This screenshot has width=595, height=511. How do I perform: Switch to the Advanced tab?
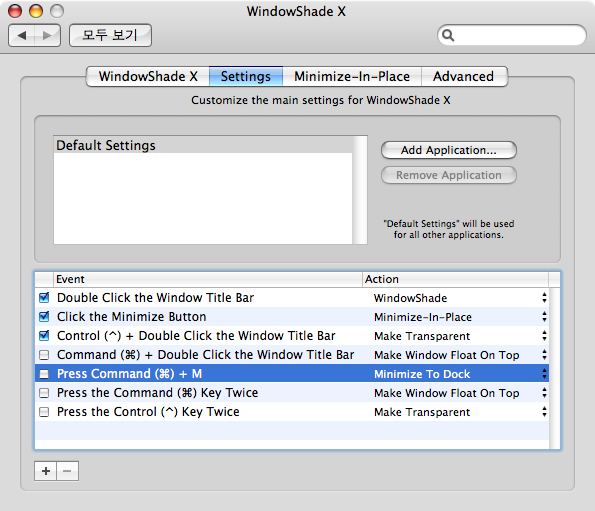point(464,76)
